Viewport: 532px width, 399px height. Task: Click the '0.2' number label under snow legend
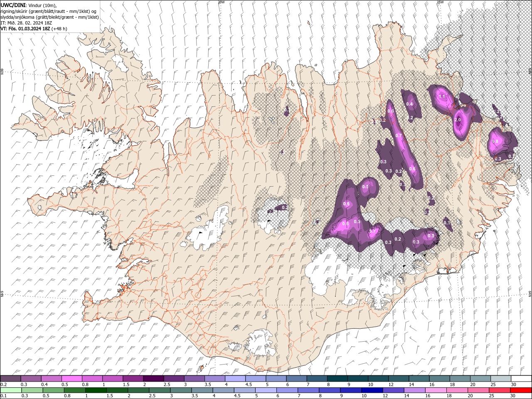[3, 384]
